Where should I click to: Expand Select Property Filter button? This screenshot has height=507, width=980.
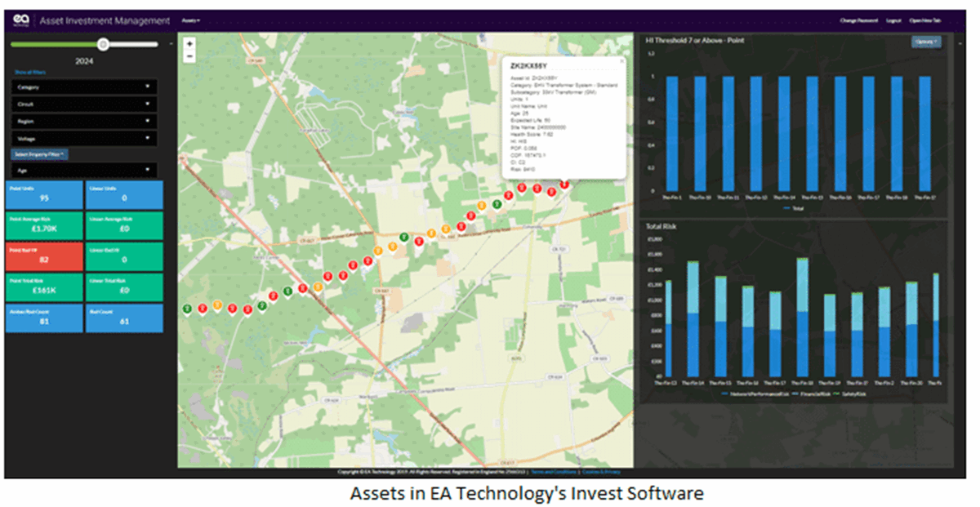tap(39, 153)
